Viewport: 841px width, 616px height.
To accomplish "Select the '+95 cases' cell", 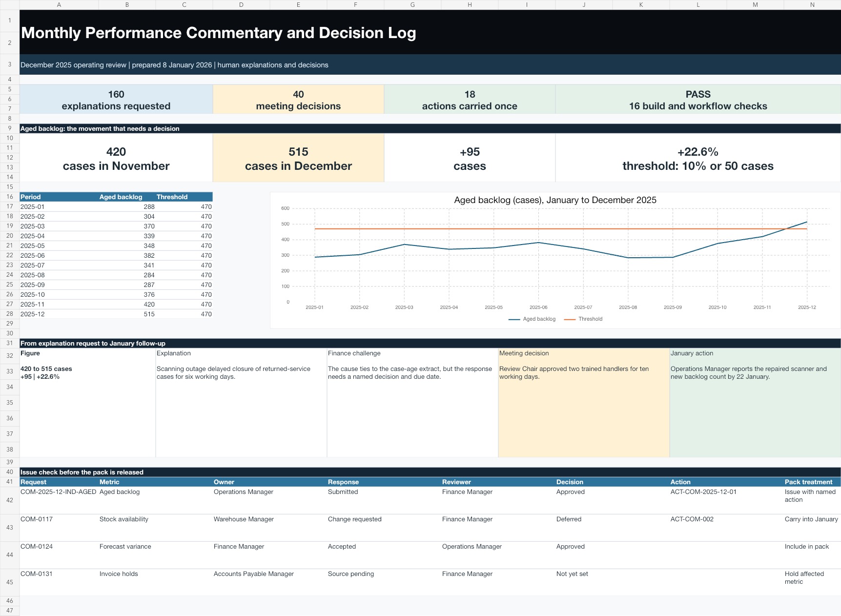I will (x=470, y=158).
